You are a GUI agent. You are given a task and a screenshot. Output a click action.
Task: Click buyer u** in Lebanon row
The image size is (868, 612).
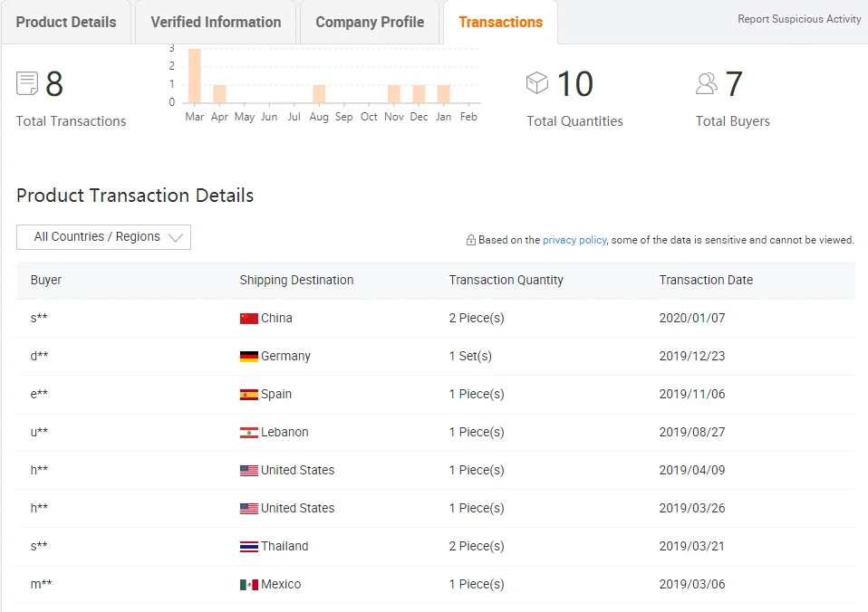pyautogui.click(x=39, y=432)
